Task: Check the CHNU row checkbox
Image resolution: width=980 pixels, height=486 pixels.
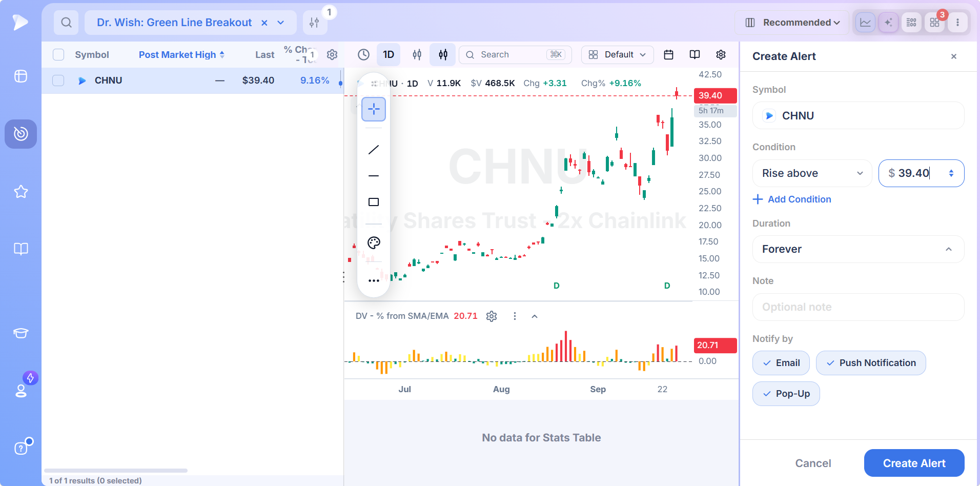Action: click(58, 80)
